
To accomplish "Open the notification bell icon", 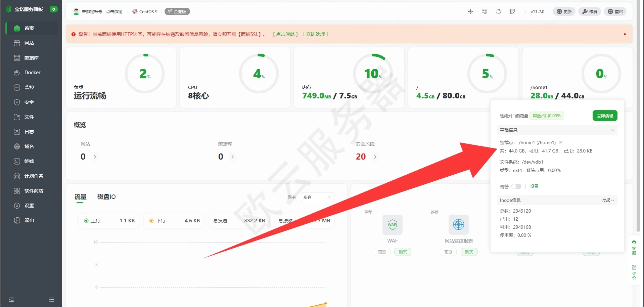I will (x=498, y=11).
